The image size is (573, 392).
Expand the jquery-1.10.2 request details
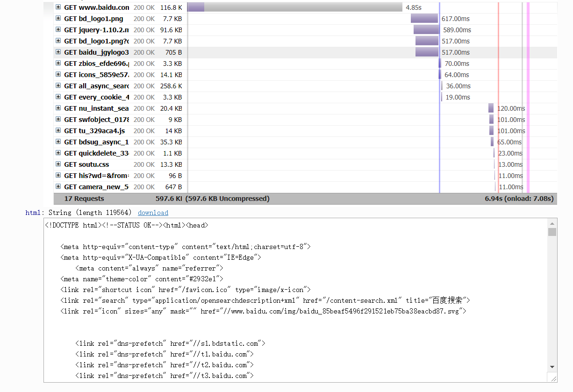(x=58, y=30)
